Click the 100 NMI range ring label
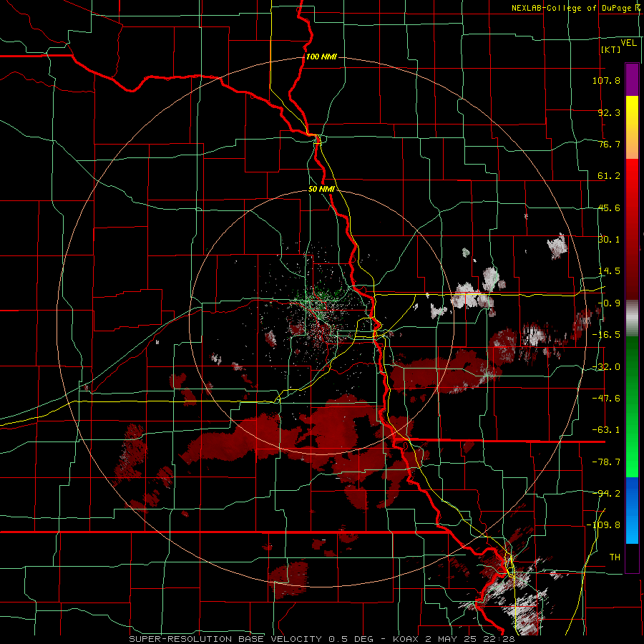Image resolution: width=644 pixels, height=644 pixels. pyautogui.click(x=321, y=57)
